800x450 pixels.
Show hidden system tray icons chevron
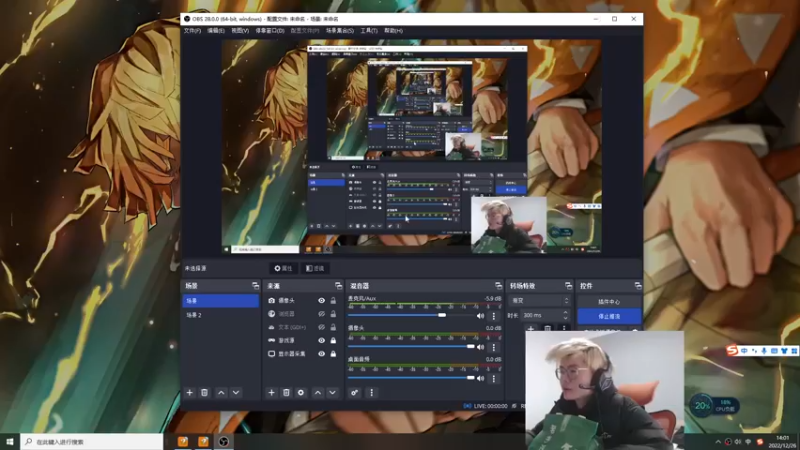pyautogui.click(x=718, y=442)
